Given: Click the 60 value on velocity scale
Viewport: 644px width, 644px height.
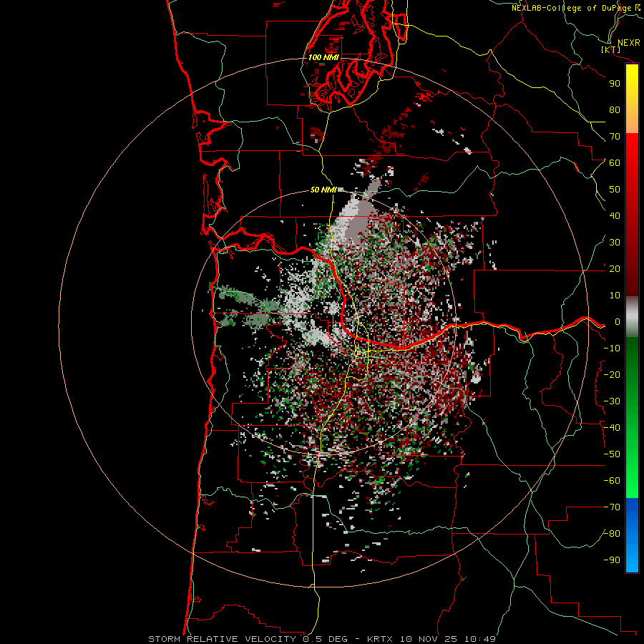Looking at the screenshot, I should pyautogui.click(x=615, y=163).
